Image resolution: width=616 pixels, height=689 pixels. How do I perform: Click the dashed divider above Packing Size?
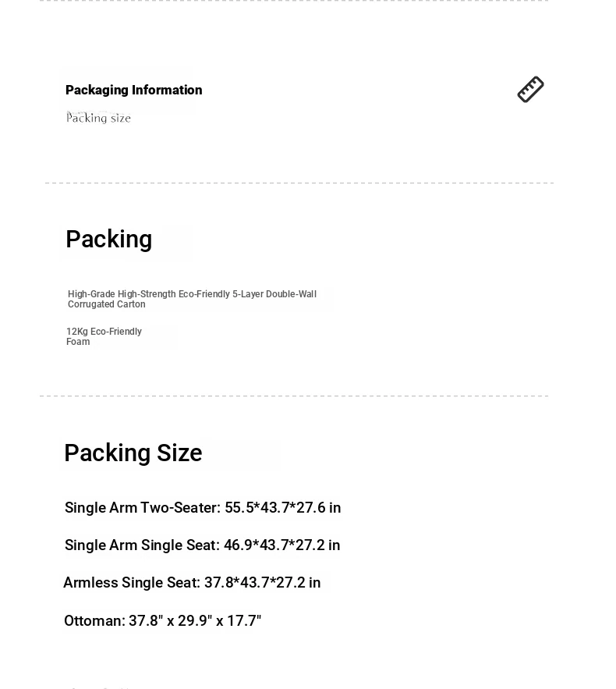(x=294, y=396)
